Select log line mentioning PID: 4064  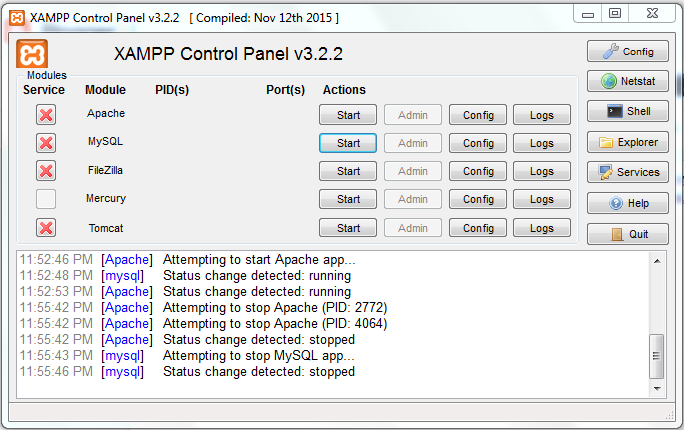[203, 324]
